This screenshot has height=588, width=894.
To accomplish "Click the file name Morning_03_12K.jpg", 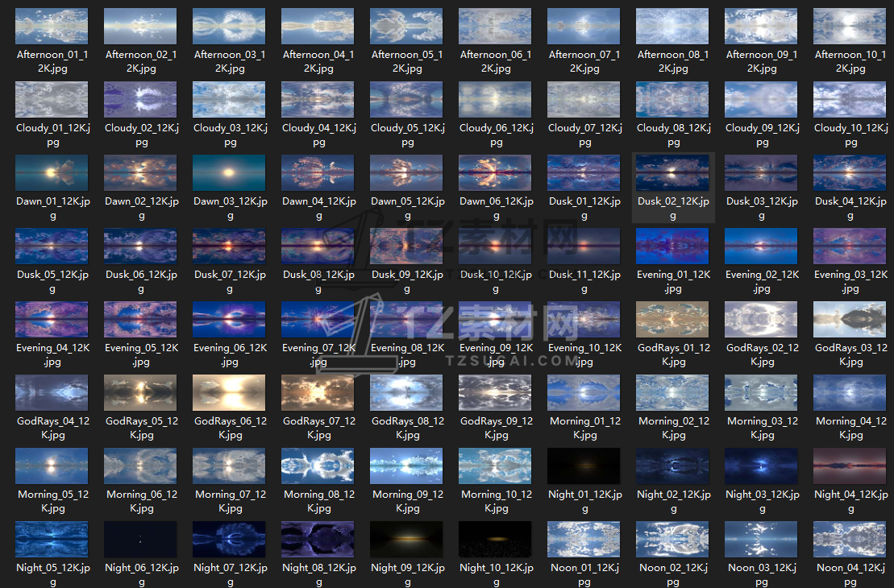I will [763, 428].
